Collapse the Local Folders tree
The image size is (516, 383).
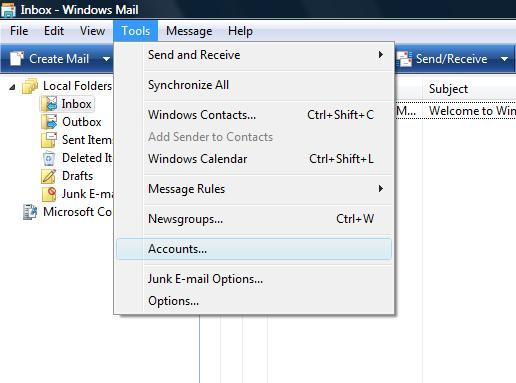pos(12,87)
